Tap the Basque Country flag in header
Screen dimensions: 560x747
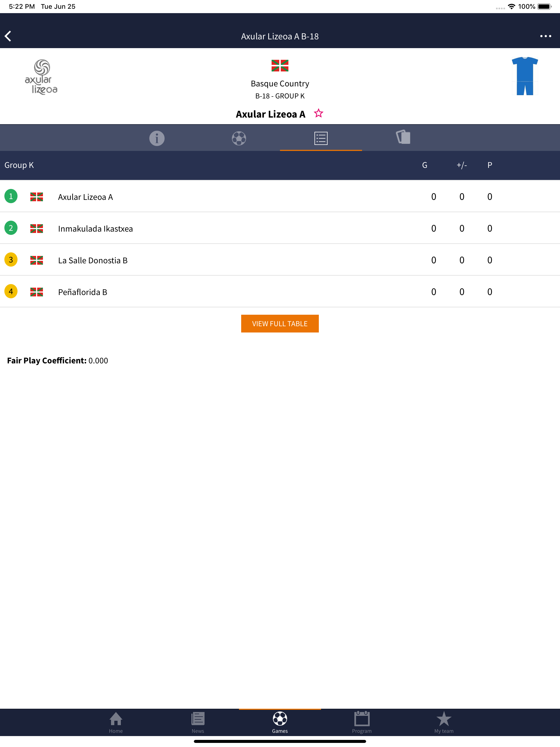(280, 66)
